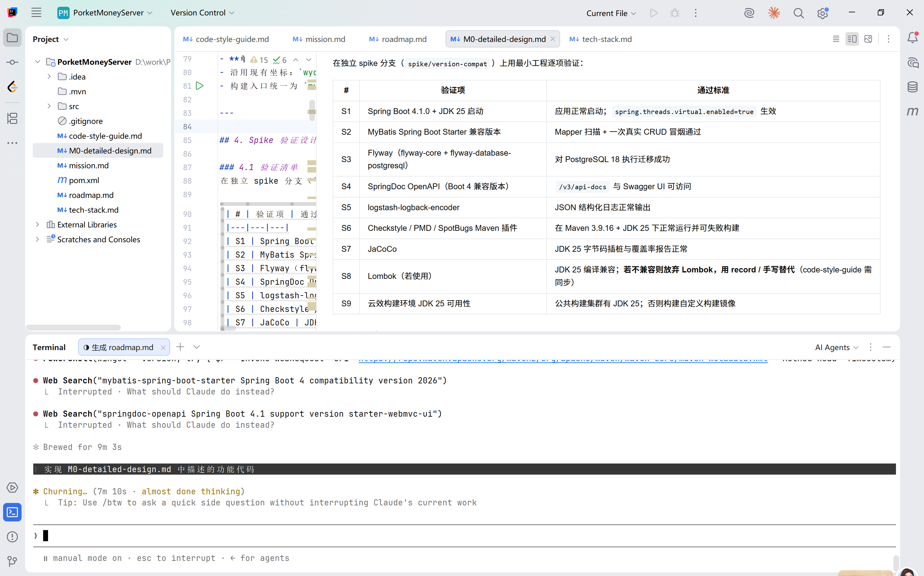
Task: Open the Project view dropdown
Action: pos(50,39)
